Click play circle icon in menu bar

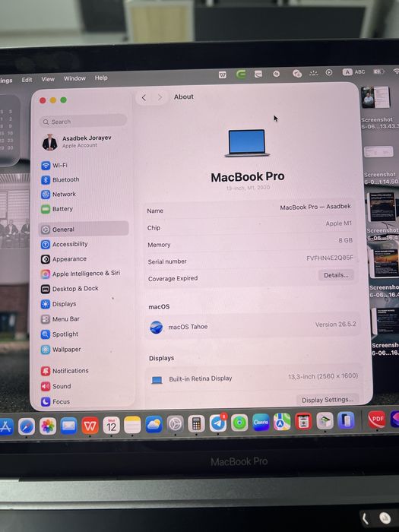pyautogui.click(x=329, y=72)
